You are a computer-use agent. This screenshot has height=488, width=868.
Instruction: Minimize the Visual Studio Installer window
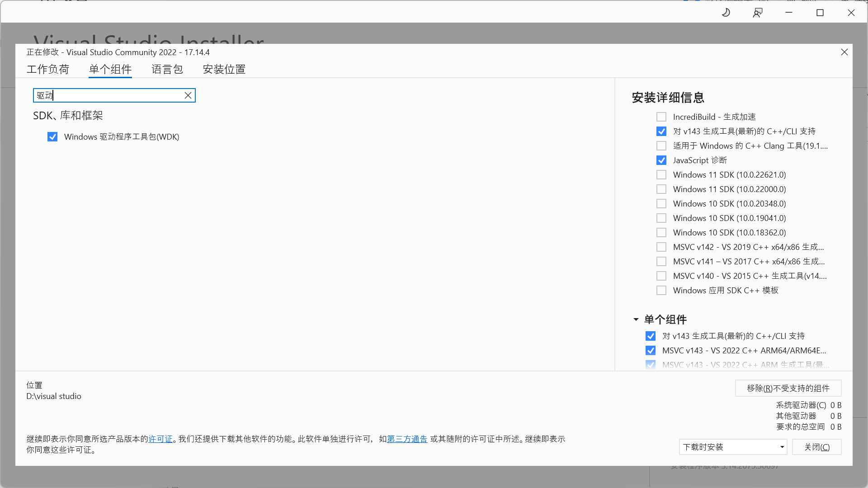click(x=789, y=13)
